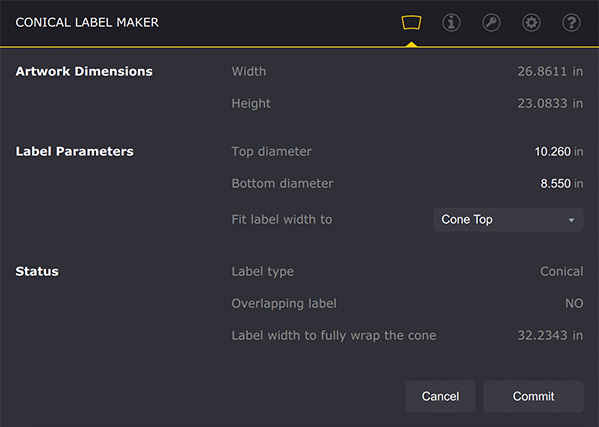
Task: Open the help question mark icon
Action: (571, 23)
